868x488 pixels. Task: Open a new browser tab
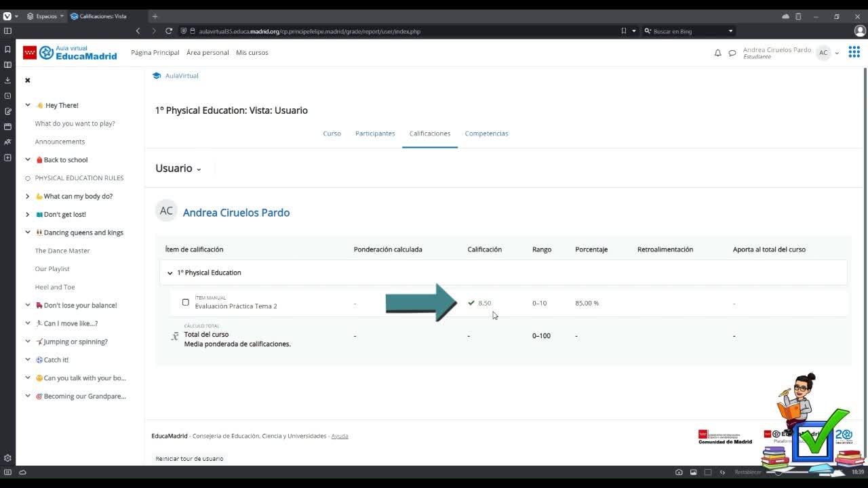(155, 16)
